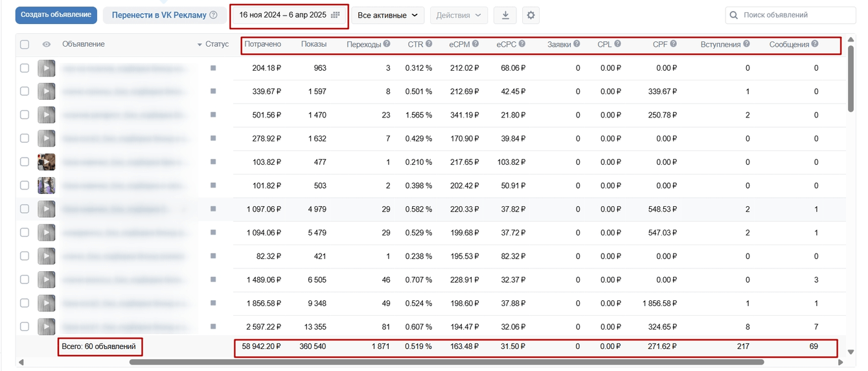The image size is (868, 371).
Task: Click status square of the 1 097.06 ₽ ad
Action: click(213, 209)
